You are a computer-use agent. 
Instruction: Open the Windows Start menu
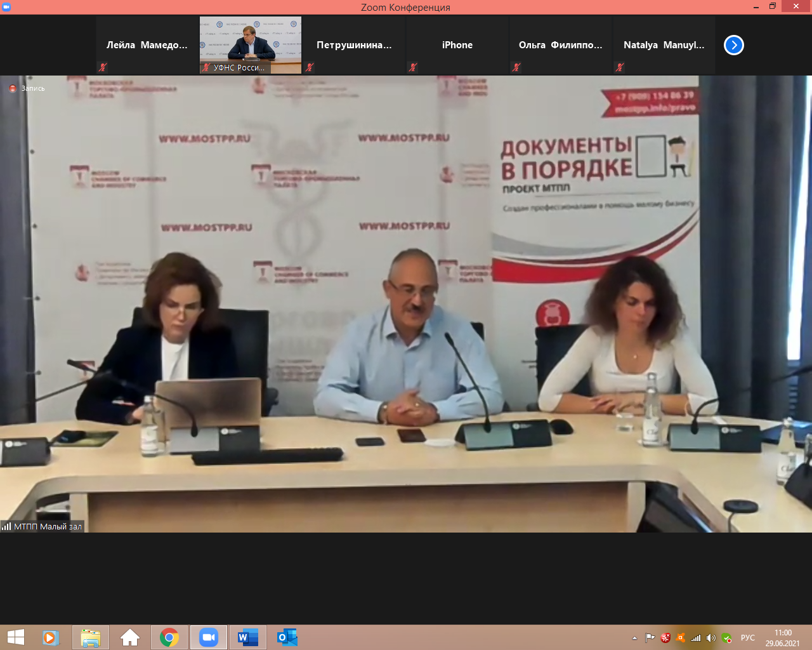pyautogui.click(x=15, y=637)
